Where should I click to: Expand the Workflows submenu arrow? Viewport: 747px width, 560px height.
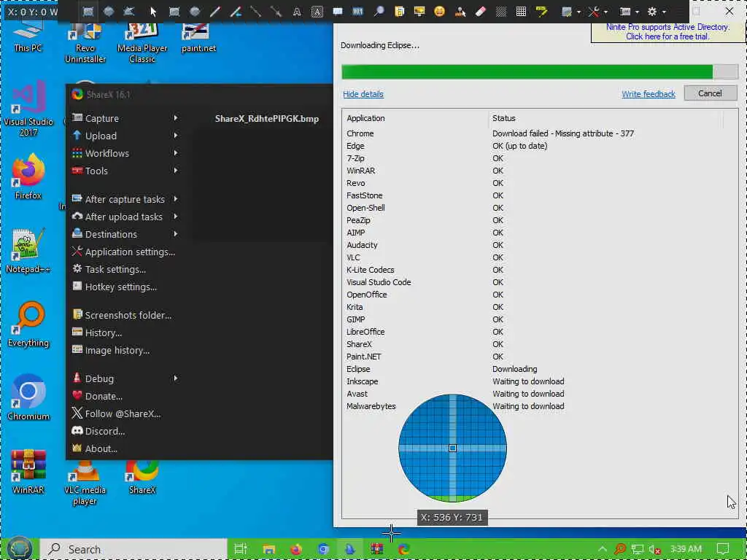coord(176,153)
